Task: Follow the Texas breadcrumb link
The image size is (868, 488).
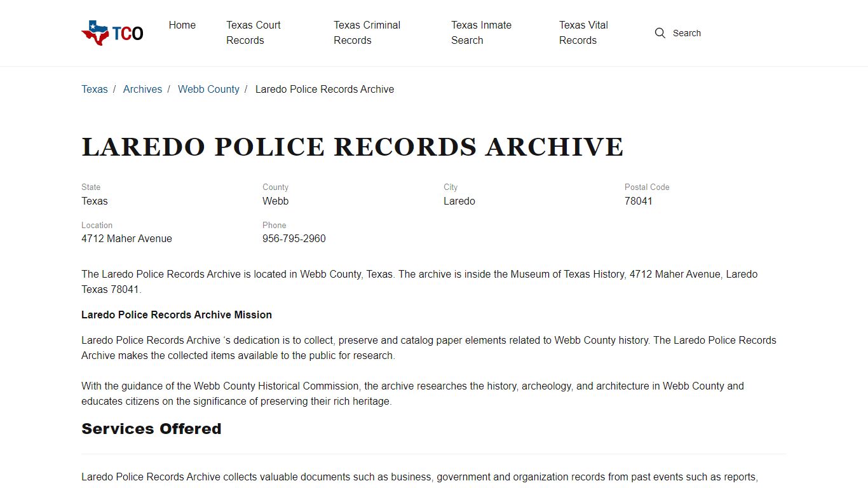Action: 95,90
